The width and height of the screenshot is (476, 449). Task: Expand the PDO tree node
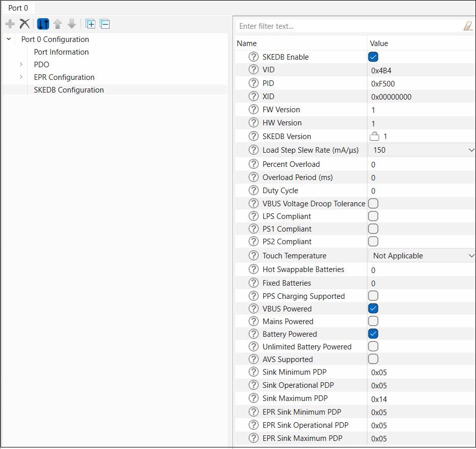point(21,65)
